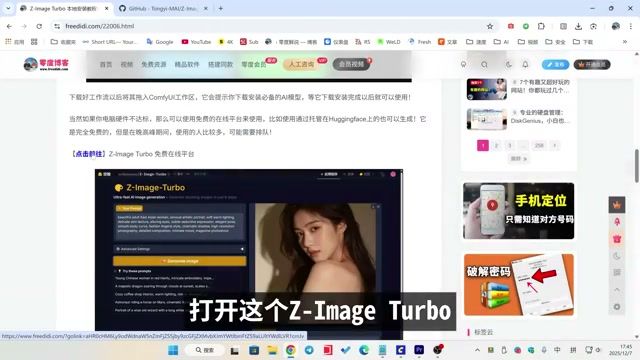Open the 视频 nav menu item
Screen dimensions: 640x360
tap(127, 64)
